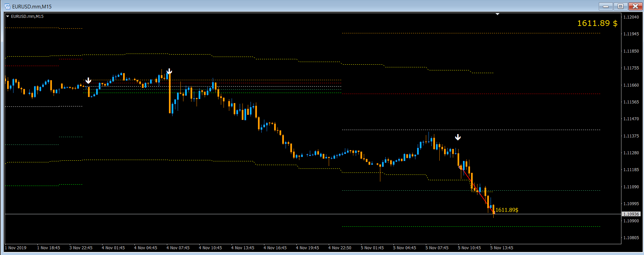Click price axis label 1.11755
This screenshot has height=255, width=644.
(631, 68)
